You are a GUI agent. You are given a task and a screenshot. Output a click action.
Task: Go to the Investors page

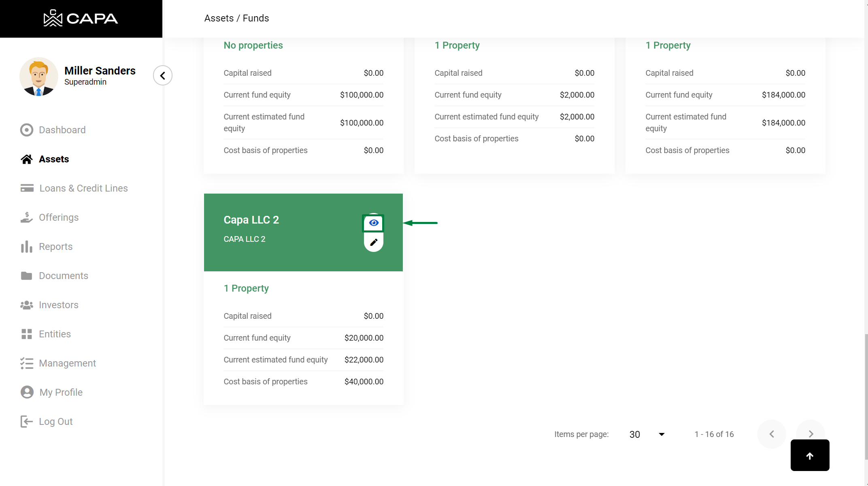click(58, 305)
